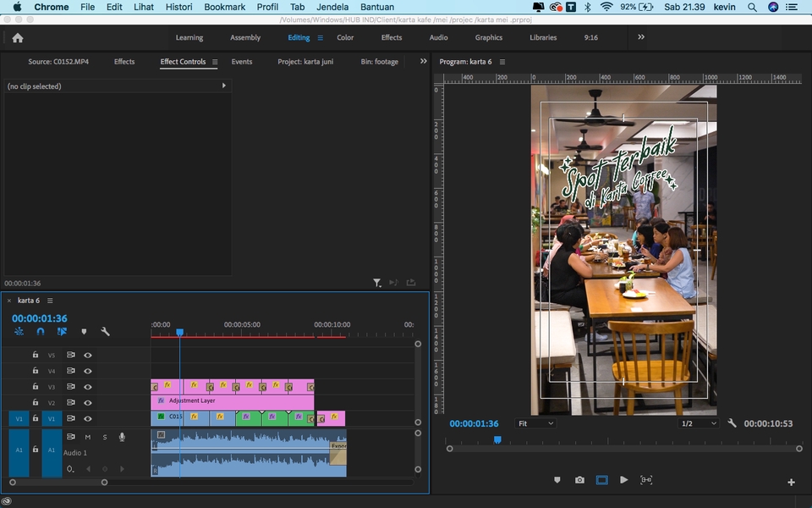Toggle Snap magnet in timeline
812x508 pixels.
[x=41, y=331]
